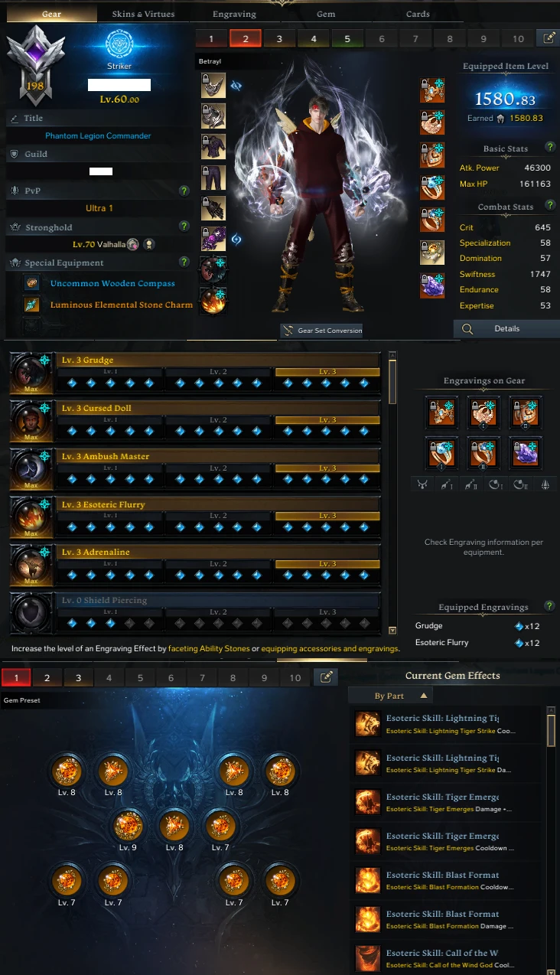Click the edit gear preset pencil icon
Screen dimensions: 560x975
(549, 37)
